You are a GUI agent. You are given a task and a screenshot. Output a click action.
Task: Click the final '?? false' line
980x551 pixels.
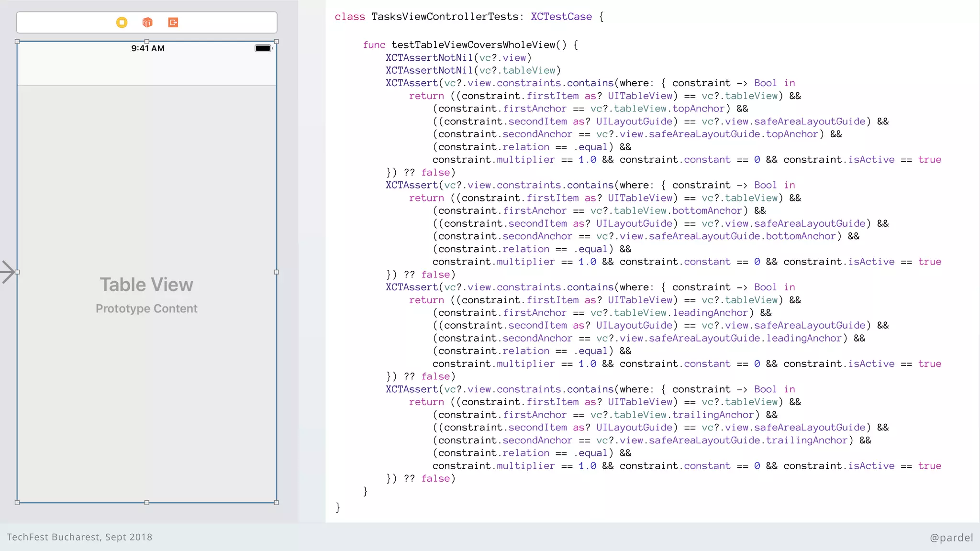[x=421, y=479]
